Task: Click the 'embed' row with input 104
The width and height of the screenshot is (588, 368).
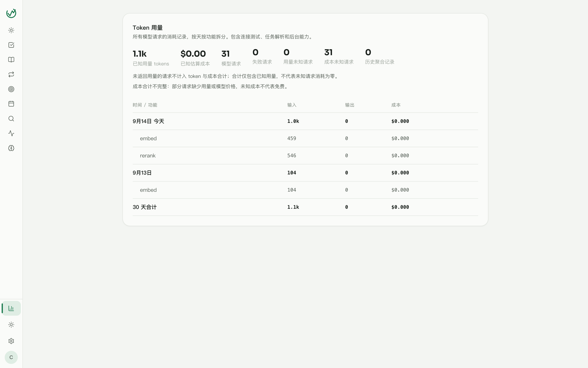Action: coord(305,190)
